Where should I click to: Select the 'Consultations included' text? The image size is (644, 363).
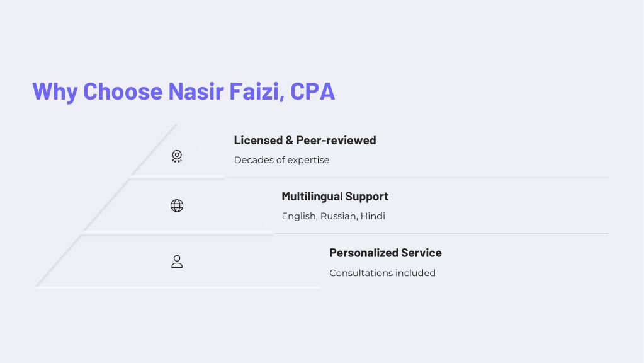tap(382, 273)
